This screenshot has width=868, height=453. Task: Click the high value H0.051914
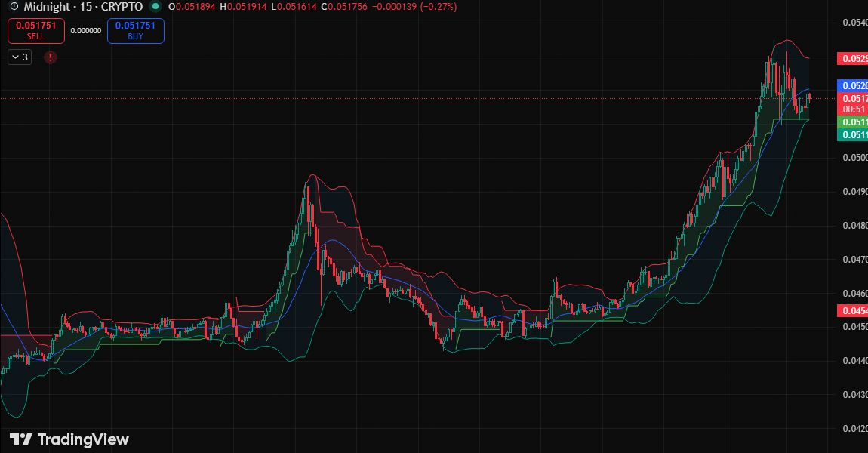[243, 7]
